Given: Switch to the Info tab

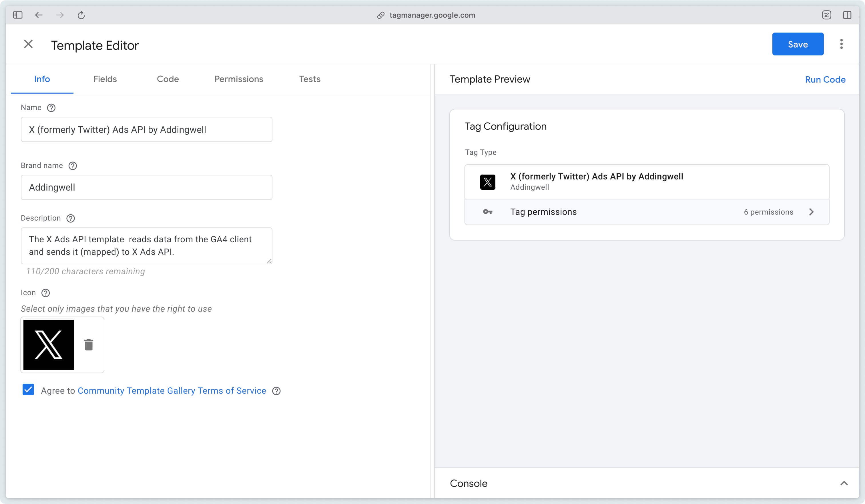Looking at the screenshot, I should click(42, 79).
